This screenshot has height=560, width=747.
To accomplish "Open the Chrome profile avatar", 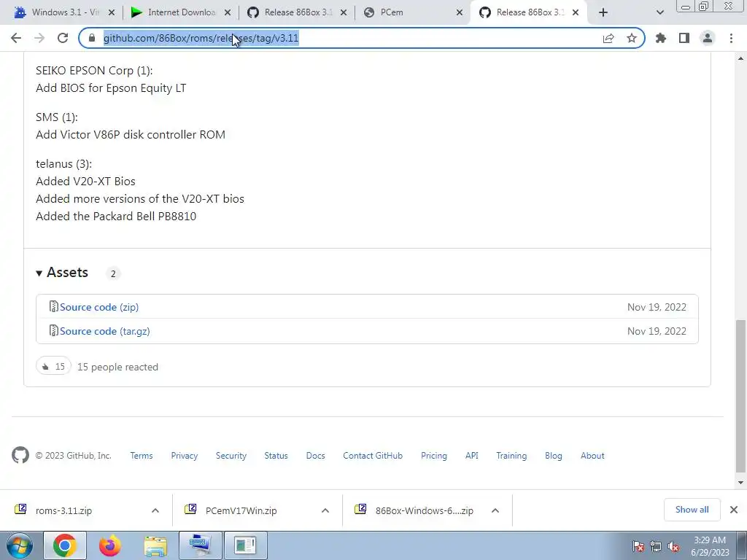I will tap(708, 38).
